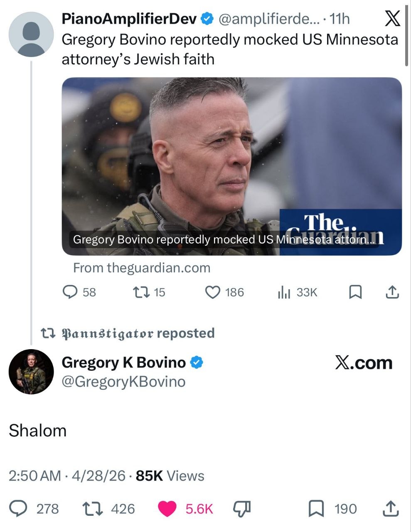This screenshot has height=532, width=411.
Task: Open the theguardian.com source link
Action: pos(142,268)
